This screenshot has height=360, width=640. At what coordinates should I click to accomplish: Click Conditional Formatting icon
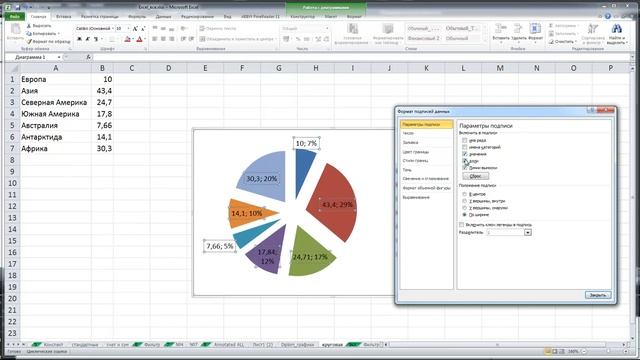click(352, 29)
